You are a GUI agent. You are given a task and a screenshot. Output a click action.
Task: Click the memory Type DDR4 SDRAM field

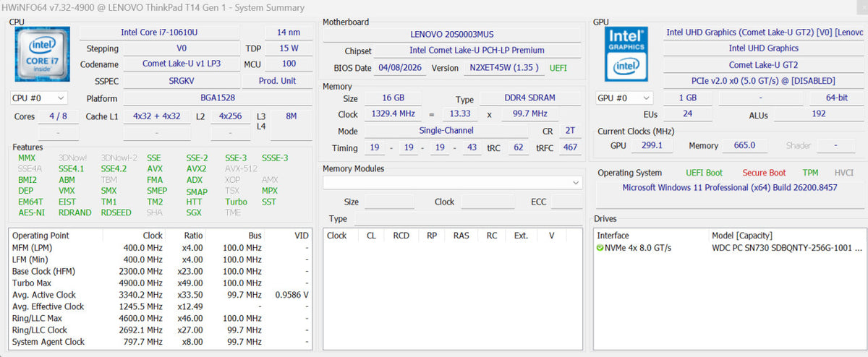[x=530, y=98]
